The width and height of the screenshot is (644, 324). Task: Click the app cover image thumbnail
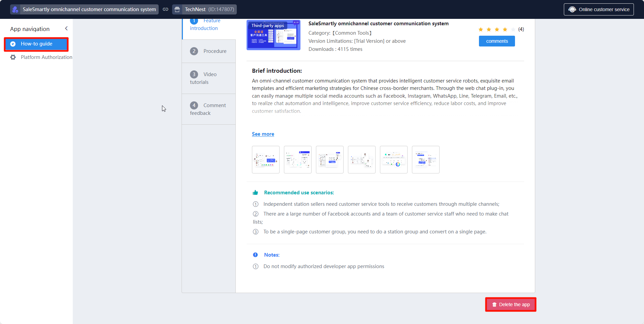[x=273, y=35]
